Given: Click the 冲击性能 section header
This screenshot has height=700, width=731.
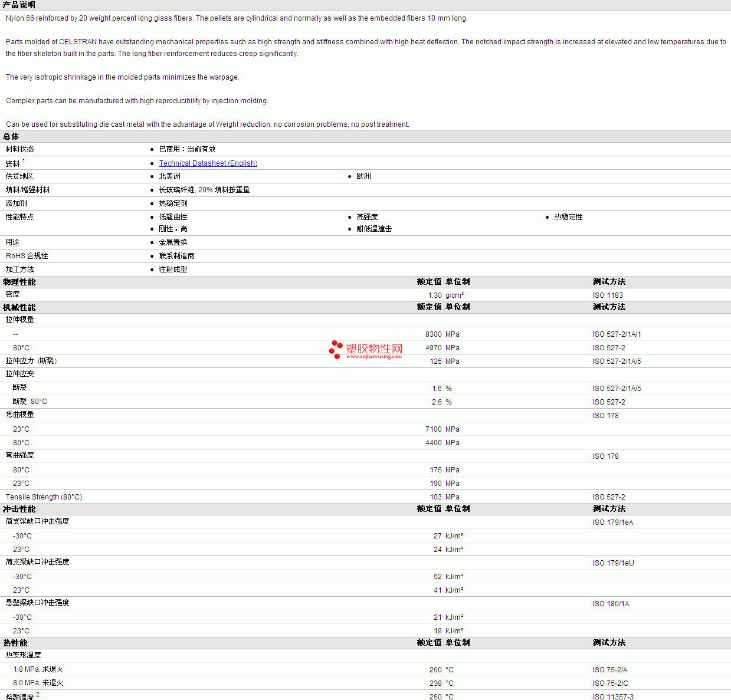Looking at the screenshot, I should [x=19, y=510].
